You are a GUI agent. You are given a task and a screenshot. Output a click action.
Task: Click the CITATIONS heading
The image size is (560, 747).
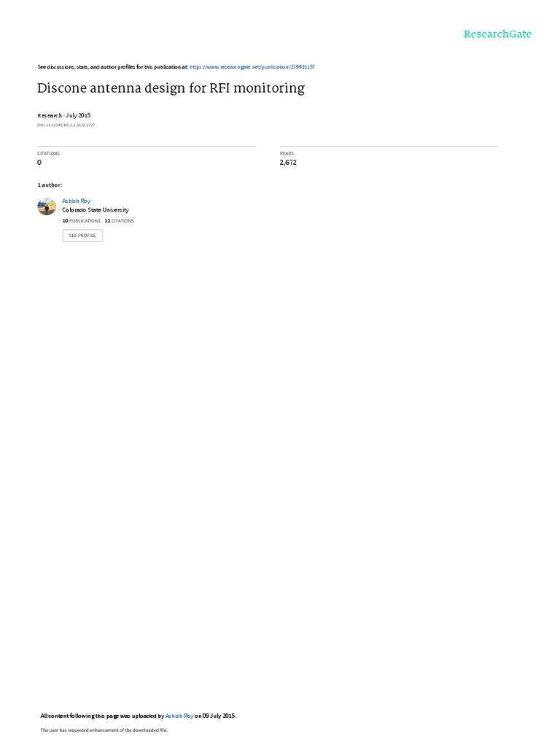(x=49, y=153)
